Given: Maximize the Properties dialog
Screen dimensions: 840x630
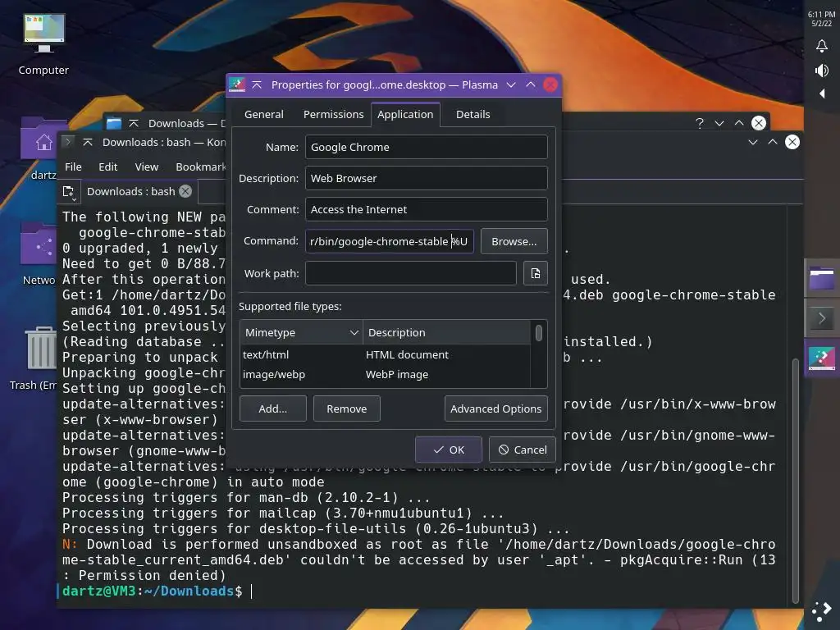Looking at the screenshot, I should tap(531, 84).
